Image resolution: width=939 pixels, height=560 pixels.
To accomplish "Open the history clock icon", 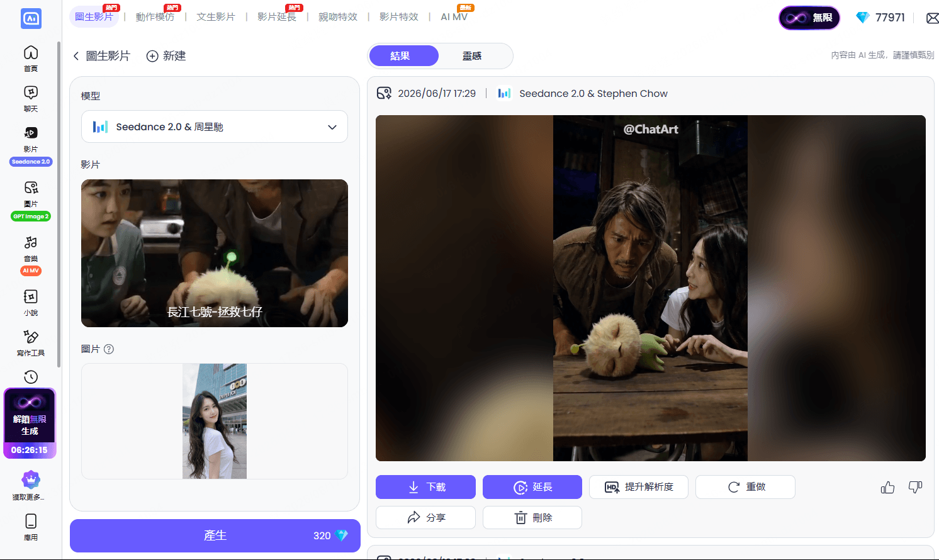I will click(x=31, y=377).
